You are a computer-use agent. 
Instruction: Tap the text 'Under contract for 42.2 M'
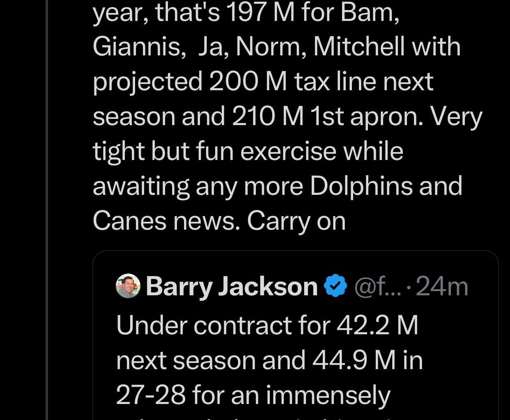point(267,325)
